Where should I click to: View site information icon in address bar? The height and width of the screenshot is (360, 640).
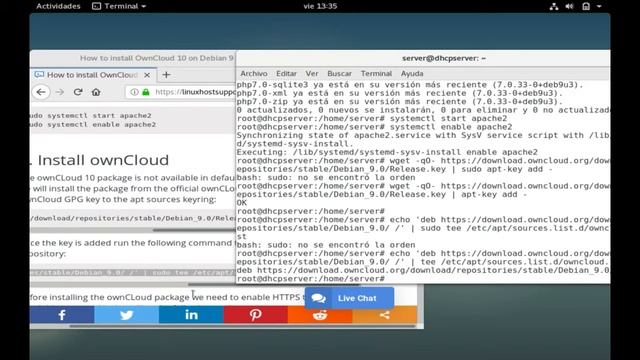[x=134, y=92]
